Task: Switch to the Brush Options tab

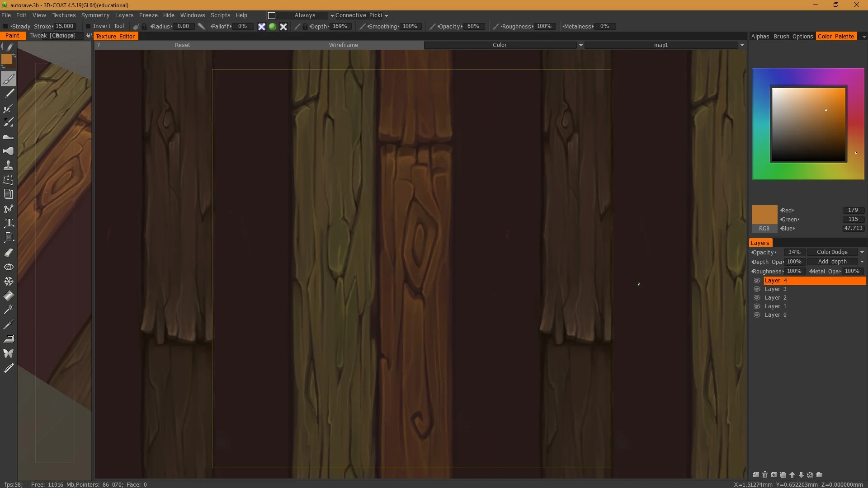Action: point(793,37)
